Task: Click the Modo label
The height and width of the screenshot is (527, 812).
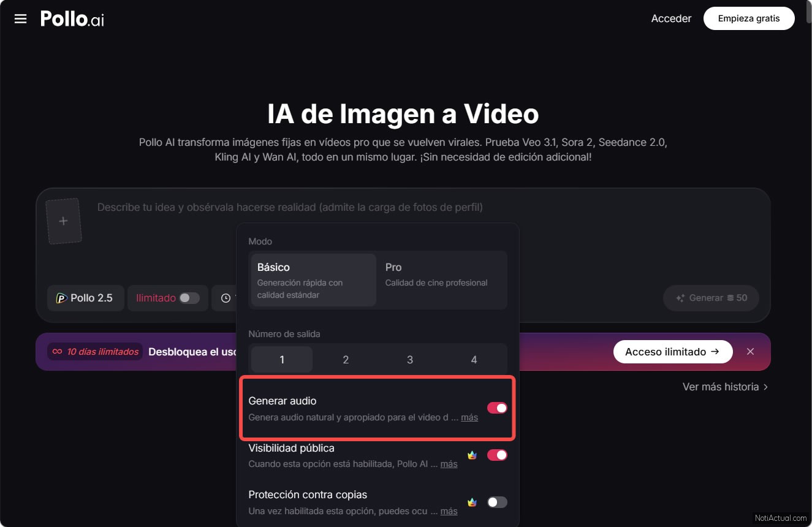Action: pyautogui.click(x=260, y=241)
